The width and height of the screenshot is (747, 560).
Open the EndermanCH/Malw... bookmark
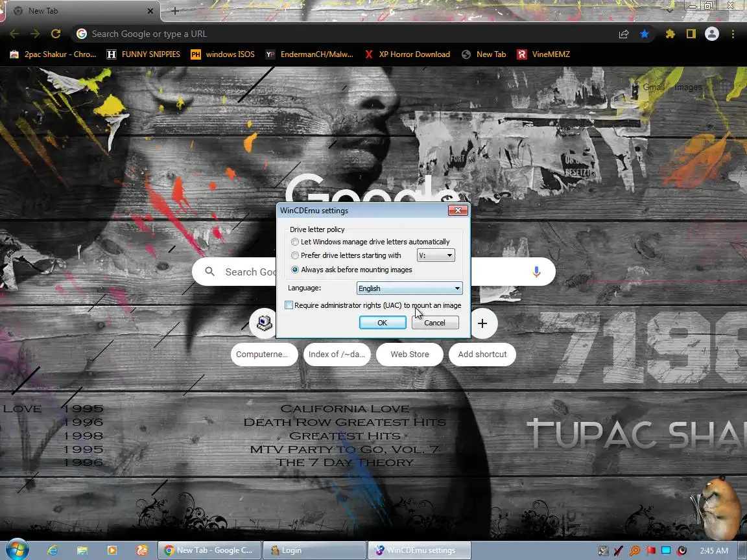(x=310, y=54)
